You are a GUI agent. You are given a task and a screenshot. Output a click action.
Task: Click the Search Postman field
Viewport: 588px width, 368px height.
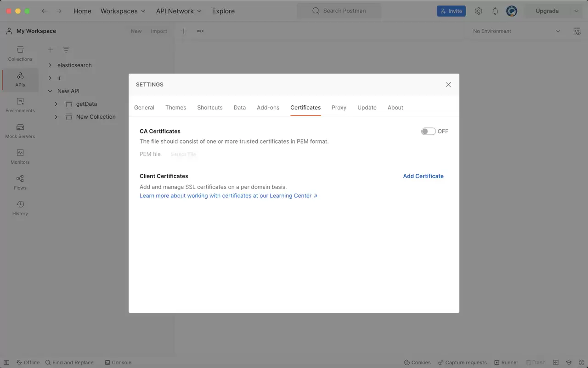point(339,11)
